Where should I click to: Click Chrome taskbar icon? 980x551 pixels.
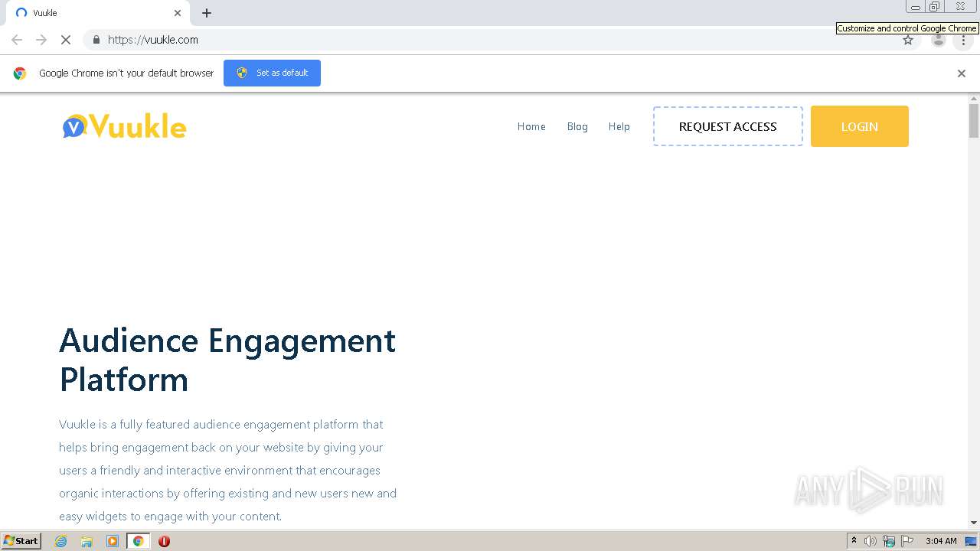coord(139,541)
